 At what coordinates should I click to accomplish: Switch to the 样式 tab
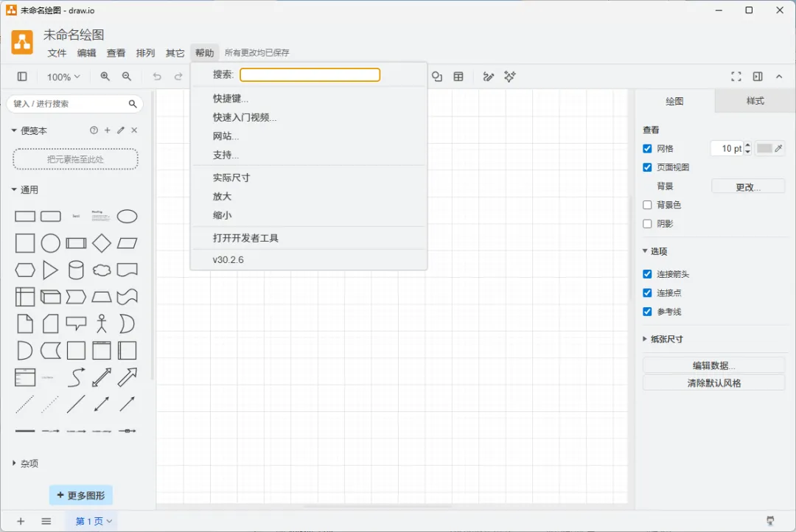coord(755,101)
